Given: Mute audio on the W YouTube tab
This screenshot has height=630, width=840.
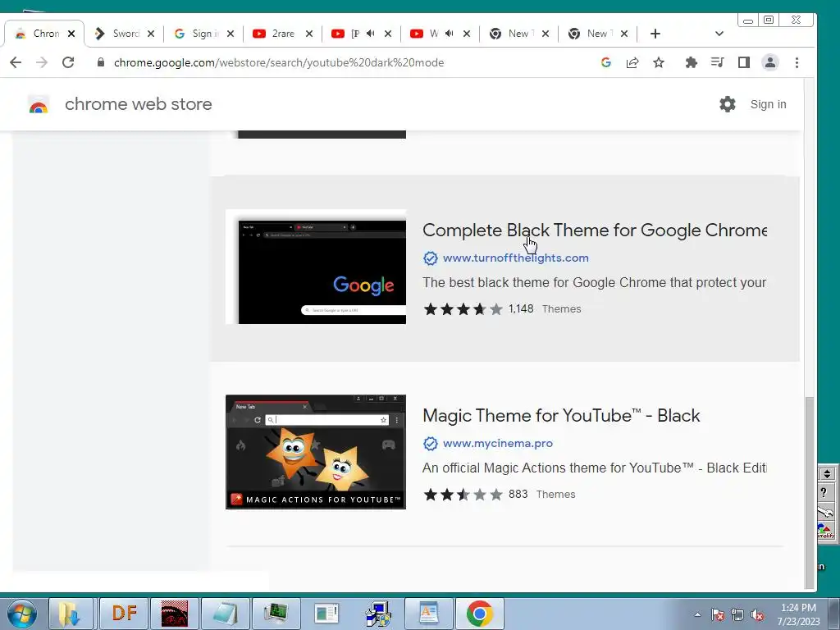Looking at the screenshot, I should click(x=450, y=33).
